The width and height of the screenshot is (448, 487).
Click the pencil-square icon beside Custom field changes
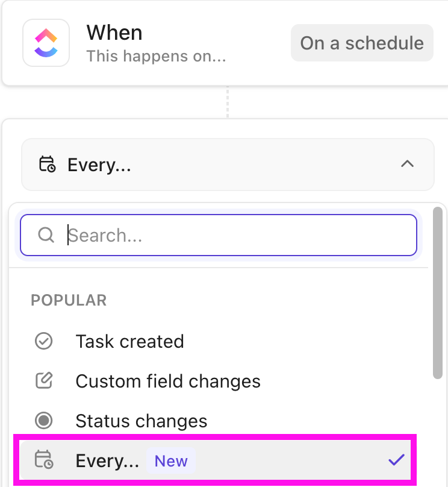[44, 381]
